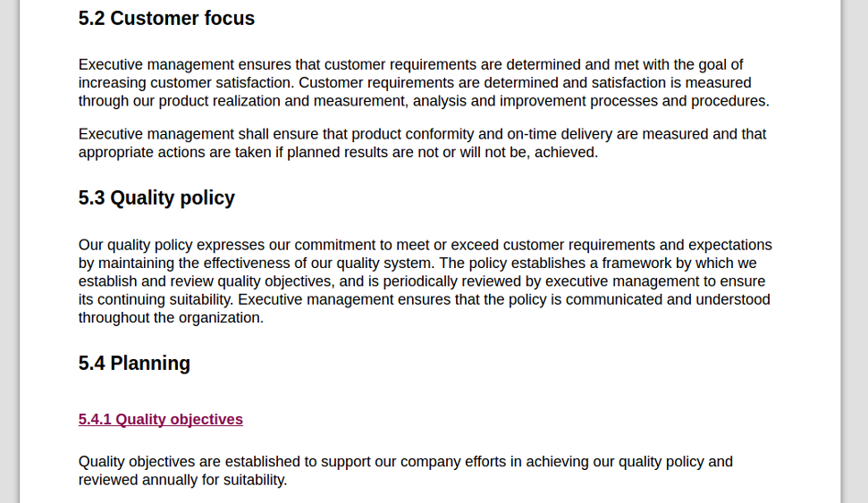Click the 5.3 Quality policy heading
The height and width of the screenshot is (503, 868).
pyautogui.click(x=156, y=197)
